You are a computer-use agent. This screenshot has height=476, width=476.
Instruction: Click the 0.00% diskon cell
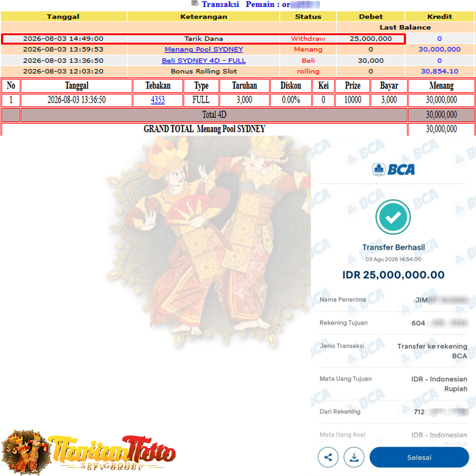[x=290, y=100]
